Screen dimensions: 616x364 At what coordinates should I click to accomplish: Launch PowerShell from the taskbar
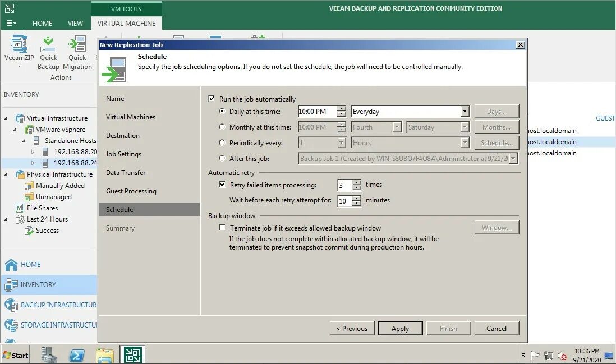[x=77, y=355]
